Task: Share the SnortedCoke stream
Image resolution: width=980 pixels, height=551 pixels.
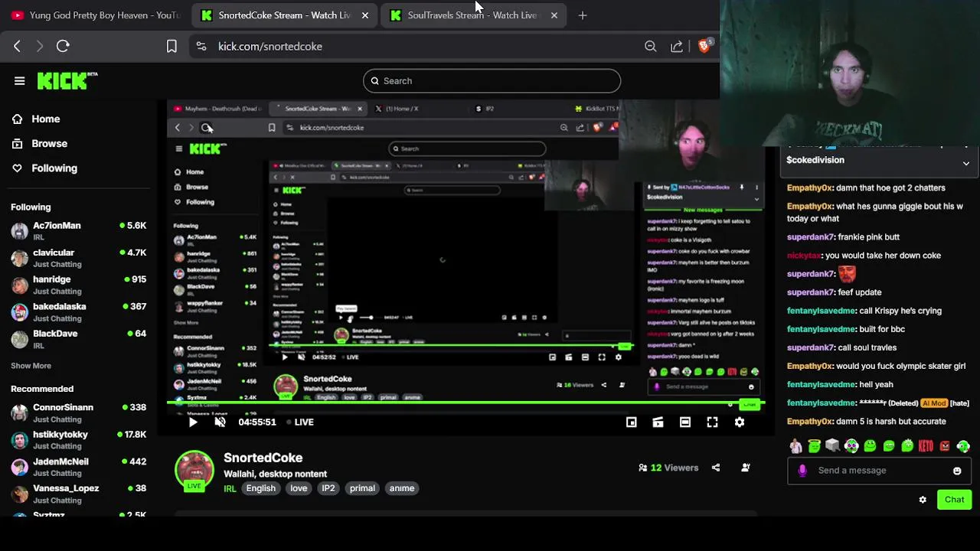Action: tap(716, 468)
